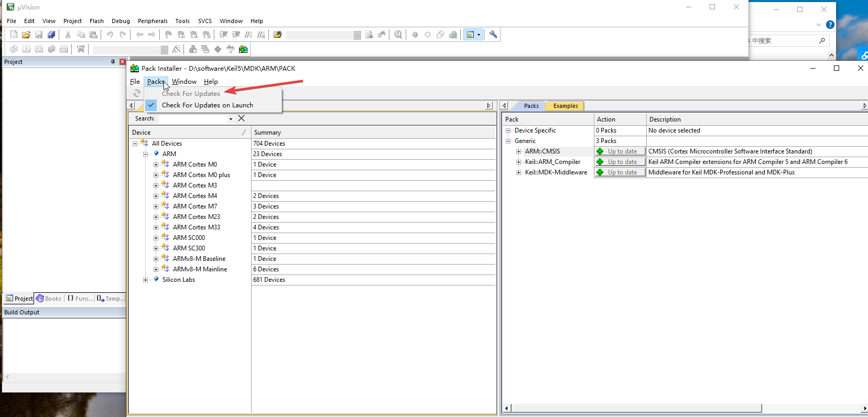Click the Save file floppy icon
Viewport: 868px width, 417px height.
tap(39, 35)
